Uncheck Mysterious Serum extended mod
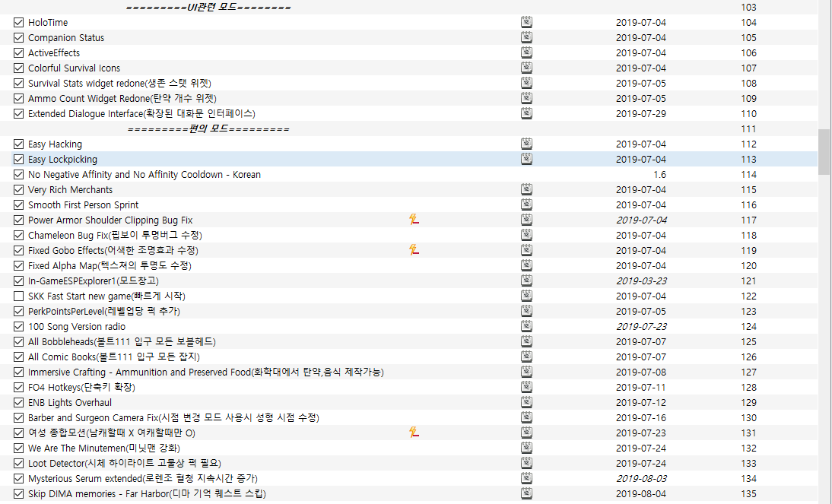This screenshot has width=832, height=504. (x=18, y=479)
